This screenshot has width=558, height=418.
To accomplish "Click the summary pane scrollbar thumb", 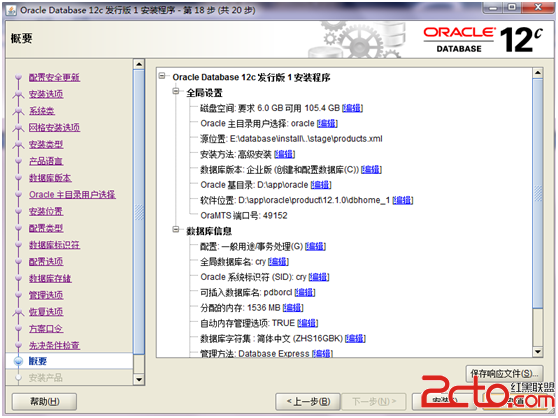I will tap(538, 194).
